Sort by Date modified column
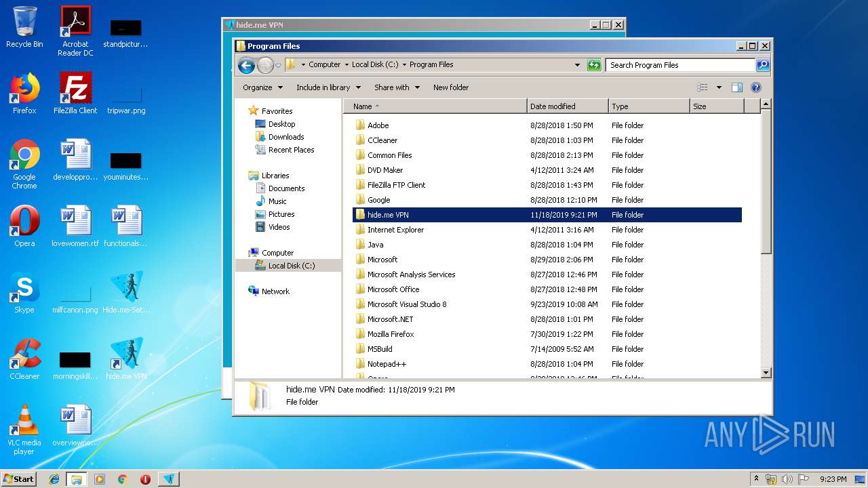The image size is (868, 488). pos(567,106)
